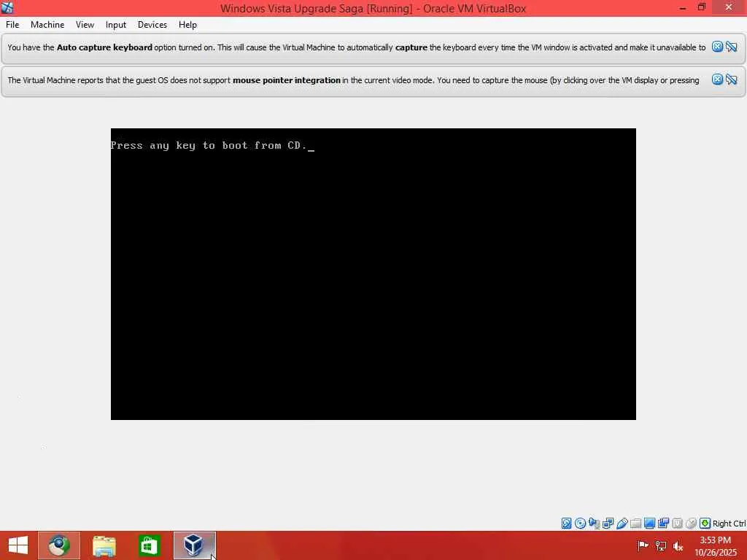Click inside the VM display to capture mouse
The image size is (747, 560).
(373, 274)
